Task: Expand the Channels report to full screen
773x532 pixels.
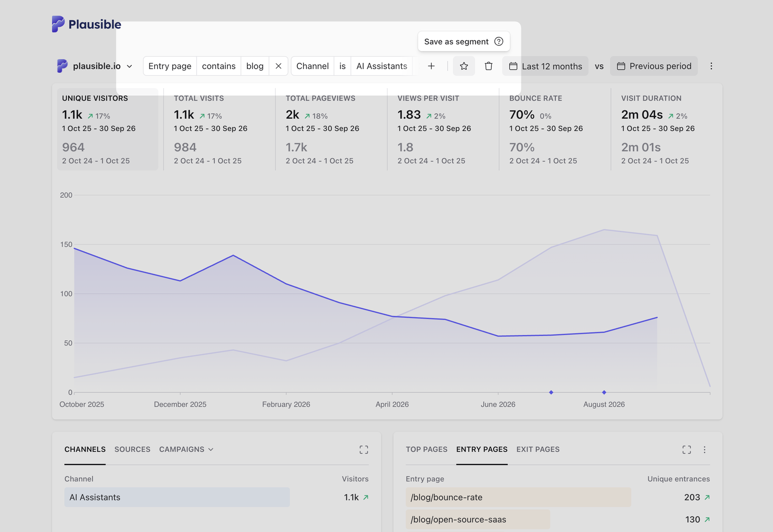Action: coord(364,450)
